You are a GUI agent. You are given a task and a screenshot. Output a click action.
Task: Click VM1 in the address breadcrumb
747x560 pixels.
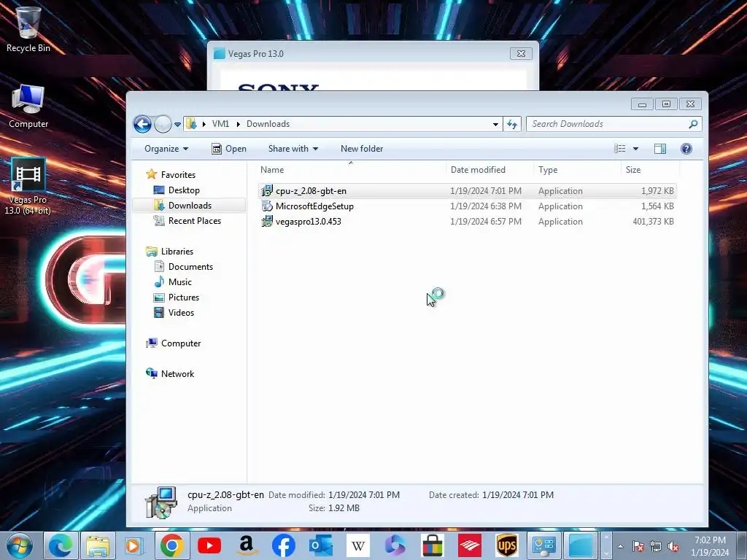click(x=220, y=124)
